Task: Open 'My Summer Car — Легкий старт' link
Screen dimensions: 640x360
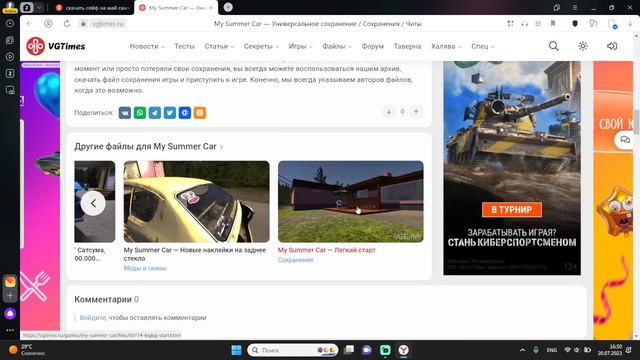Action: coord(327,250)
